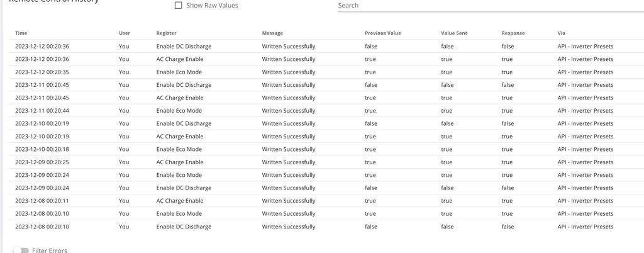Click the Via column header
644x253 pixels.
[561, 33]
